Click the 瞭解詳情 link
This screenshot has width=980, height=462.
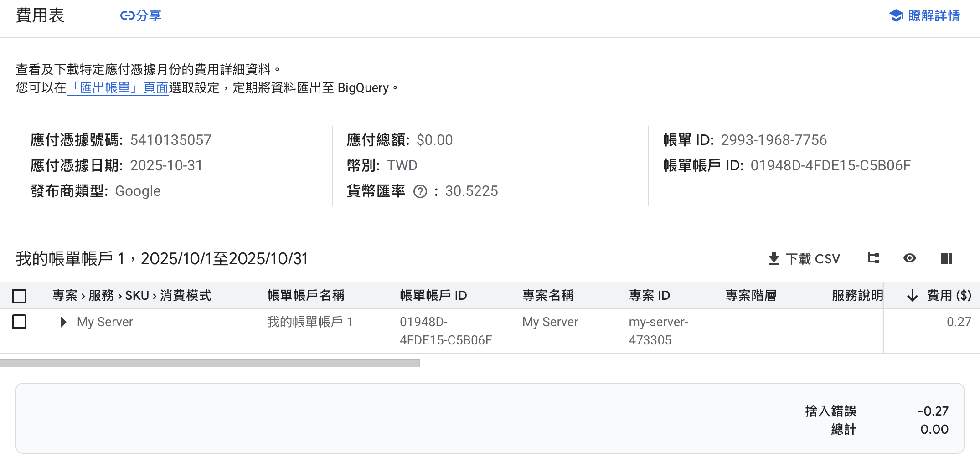(x=934, y=16)
